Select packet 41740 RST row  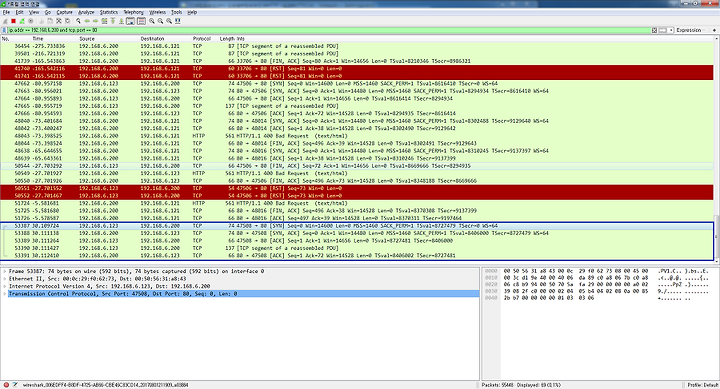357,68
